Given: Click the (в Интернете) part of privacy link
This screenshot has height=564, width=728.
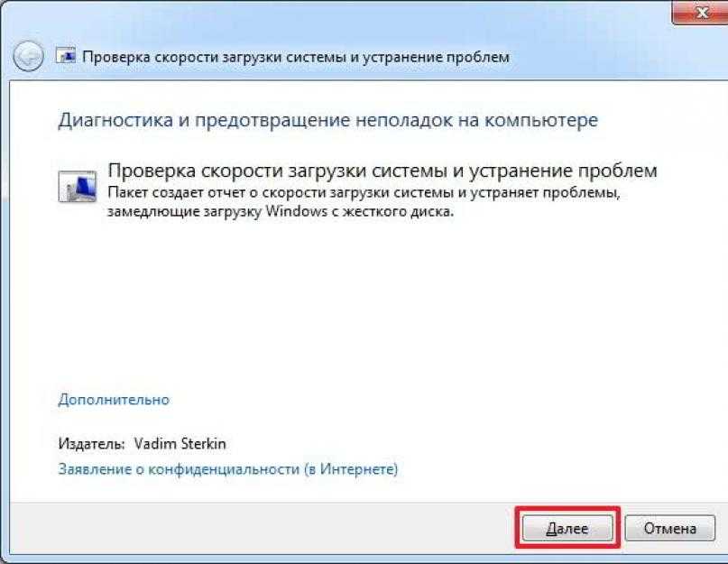Looking at the screenshot, I should 352,469.
